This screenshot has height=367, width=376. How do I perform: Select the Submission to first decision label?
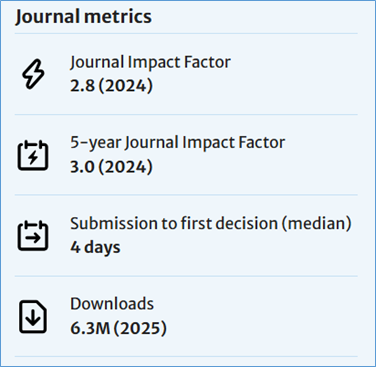pos(211,223)
